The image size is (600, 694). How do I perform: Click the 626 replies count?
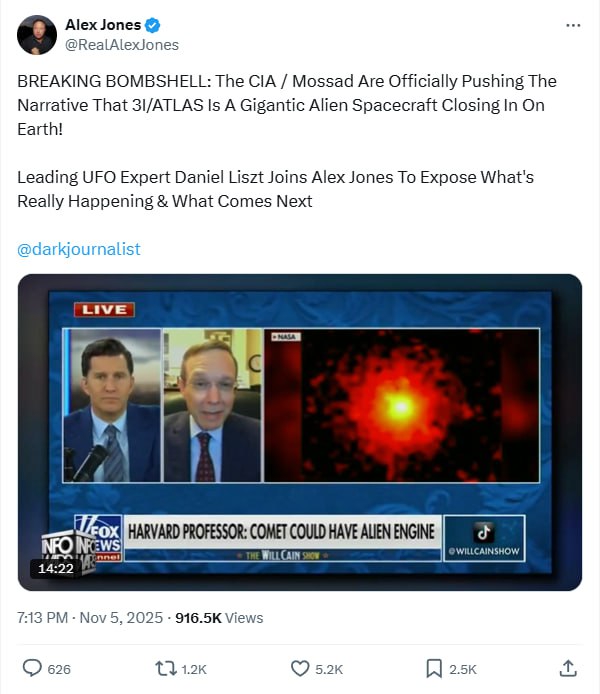59,669
